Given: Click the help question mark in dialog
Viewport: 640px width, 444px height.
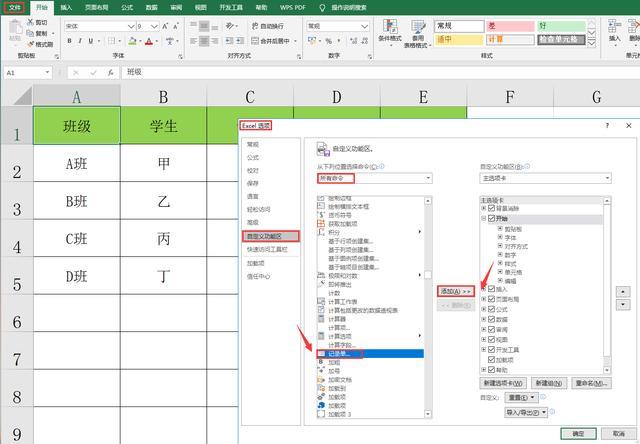Looking at the screenshot, I should tap(607, 126).
